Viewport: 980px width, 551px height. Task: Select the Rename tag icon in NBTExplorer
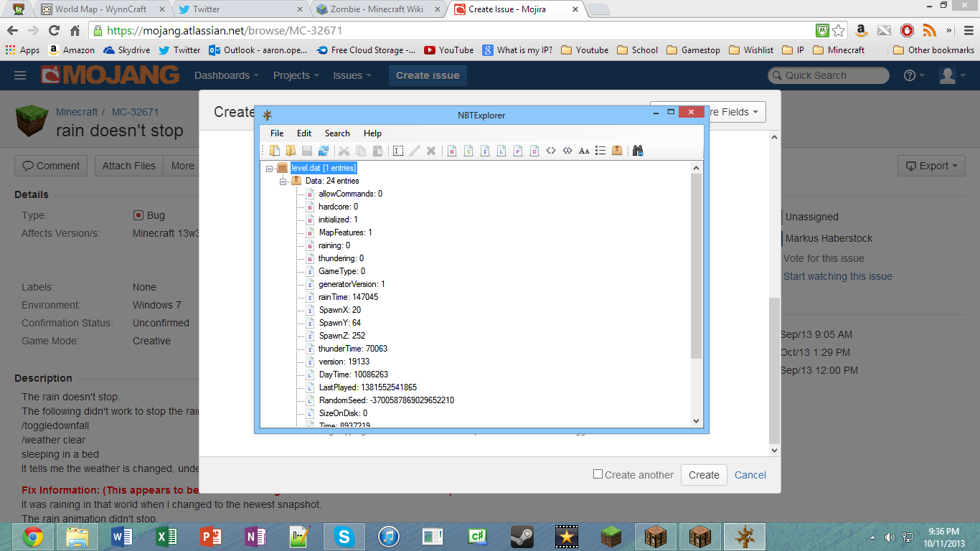tap(398, 151)
